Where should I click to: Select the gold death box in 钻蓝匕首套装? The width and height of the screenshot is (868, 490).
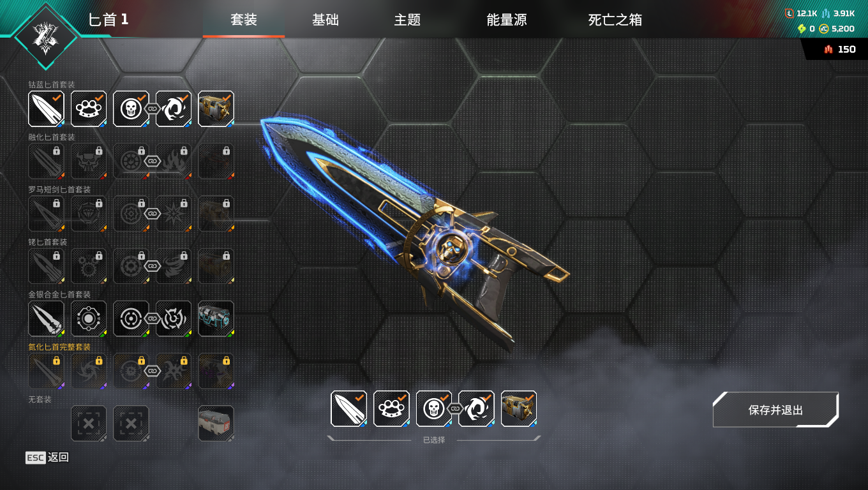(216, 108)
